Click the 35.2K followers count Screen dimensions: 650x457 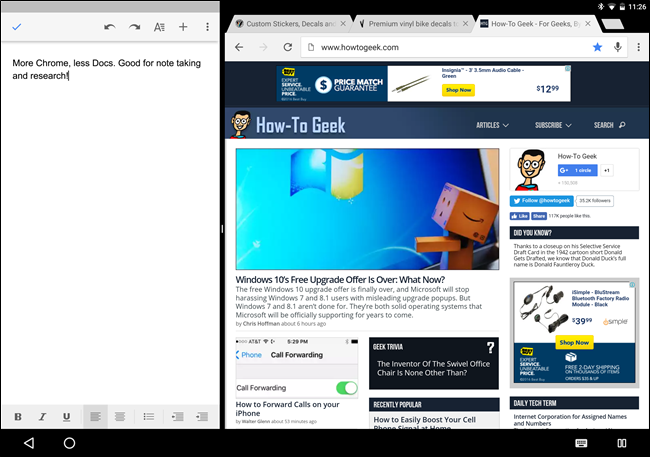(595, 201)
